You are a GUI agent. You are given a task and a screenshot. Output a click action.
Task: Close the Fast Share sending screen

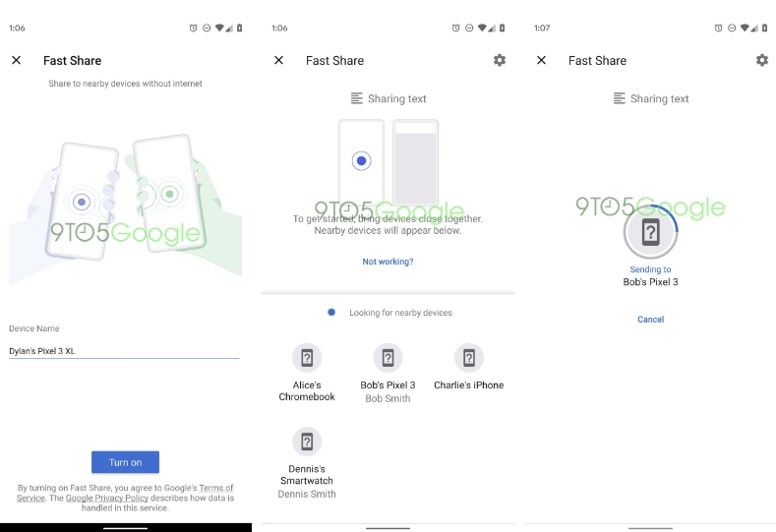pos(541,60)
